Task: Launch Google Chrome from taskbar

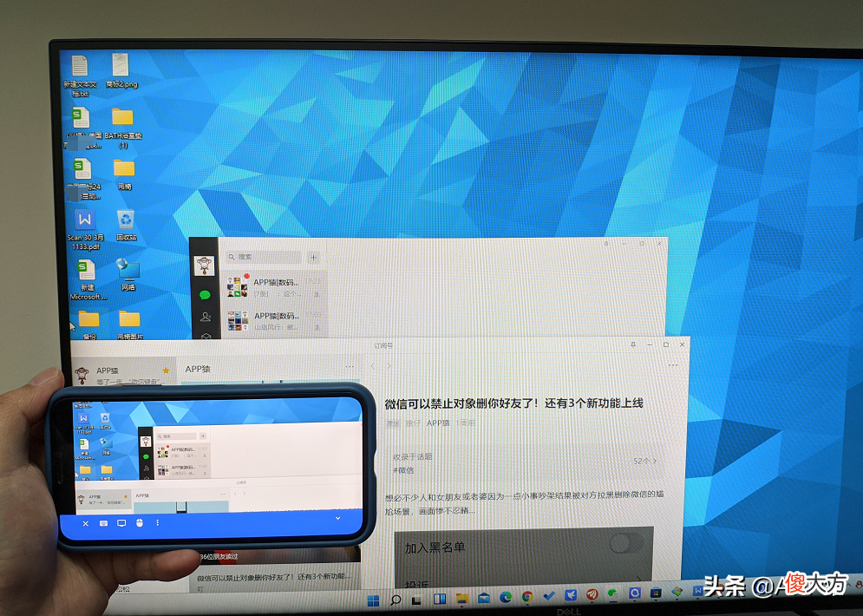Action: (527, 596)
